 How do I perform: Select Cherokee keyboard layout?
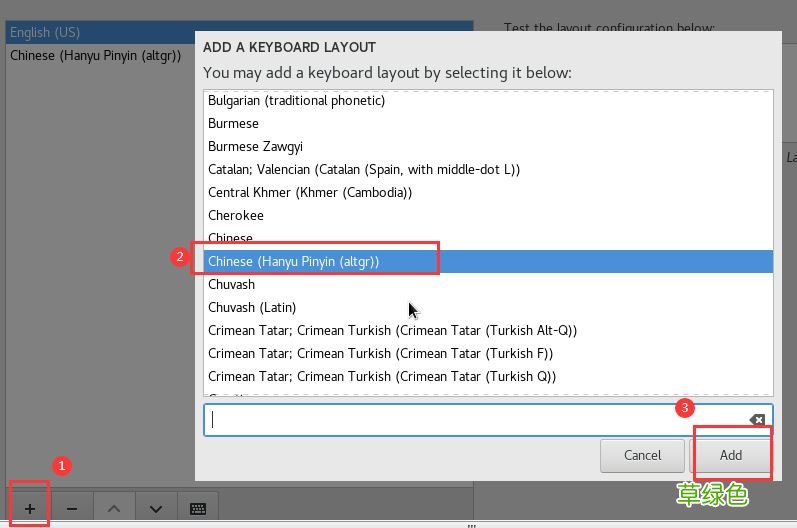click(x=236, y=215)
